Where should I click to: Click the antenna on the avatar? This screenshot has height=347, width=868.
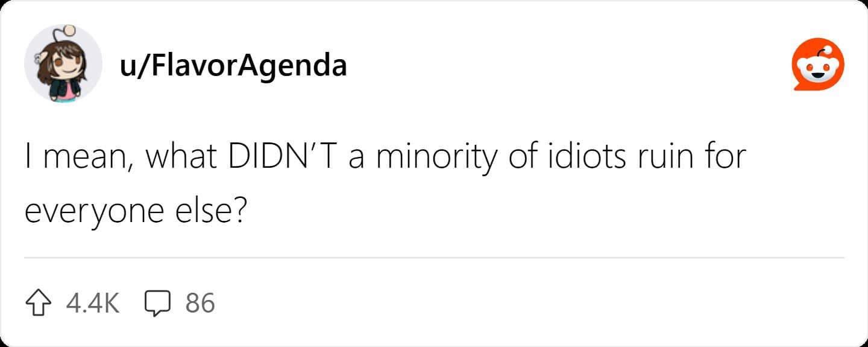click(x=68, y=30)
